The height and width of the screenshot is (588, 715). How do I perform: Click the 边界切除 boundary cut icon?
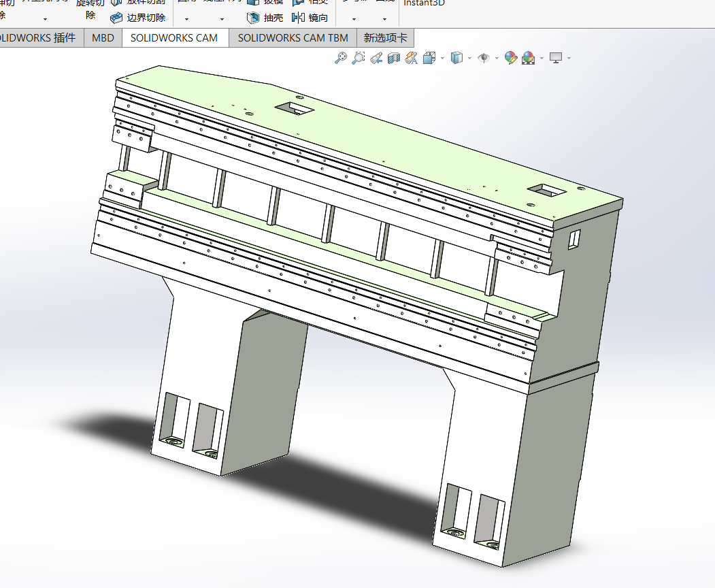point(117,18)
